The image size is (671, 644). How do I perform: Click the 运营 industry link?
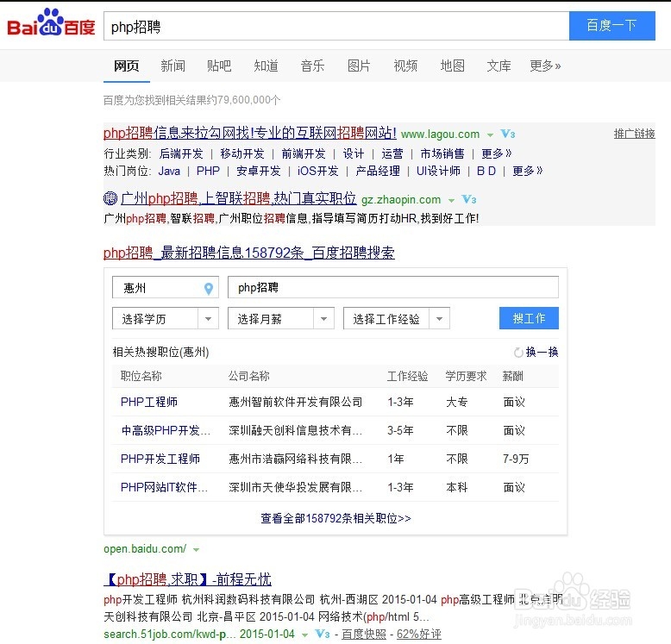click(x=392, y=153)
